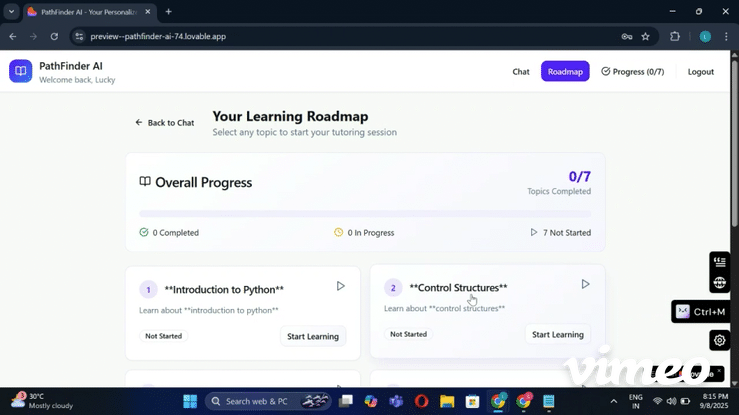Click the green completed check icon
Viewport: 739px width, 415px height.
[144, 232]
